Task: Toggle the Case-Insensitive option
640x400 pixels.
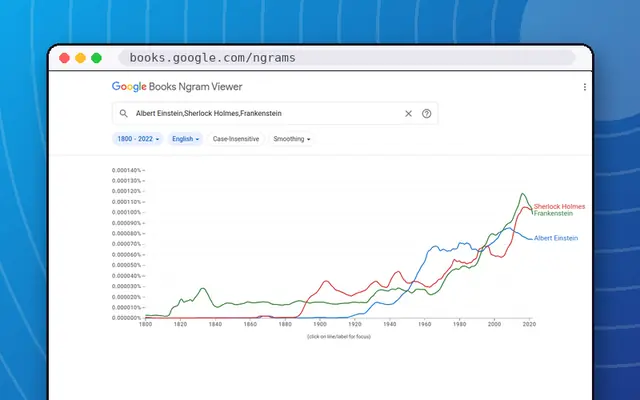Action: [x=236, y=139]
